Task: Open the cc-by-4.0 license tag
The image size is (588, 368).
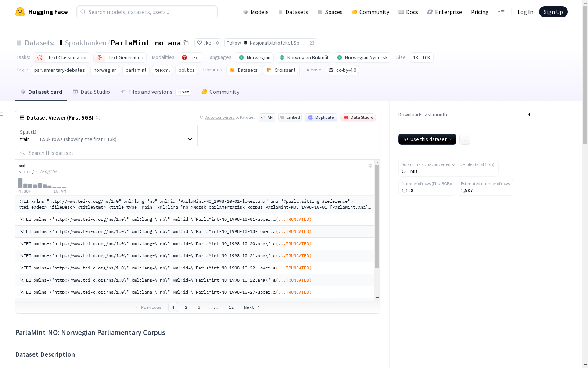Action: [x=343, y=70]
